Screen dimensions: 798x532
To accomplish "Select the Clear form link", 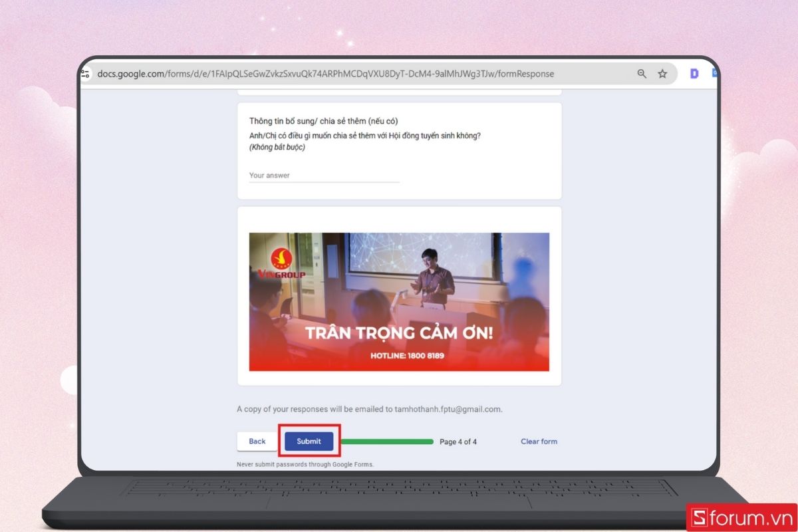I will tap(539, 441).
